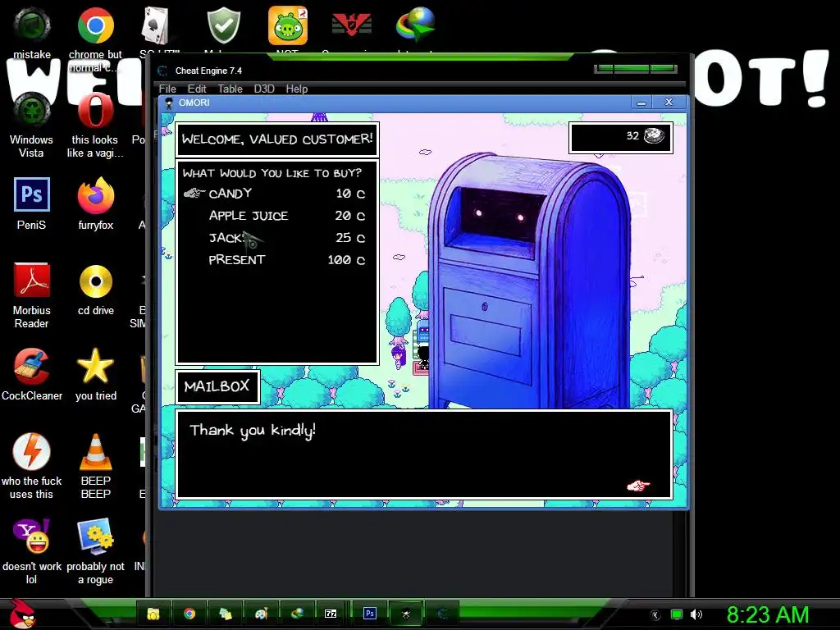Viewport: 840px width, 630px height.
Task: Open the folder icon in the taskbar
Action: (x=153, y=614)
